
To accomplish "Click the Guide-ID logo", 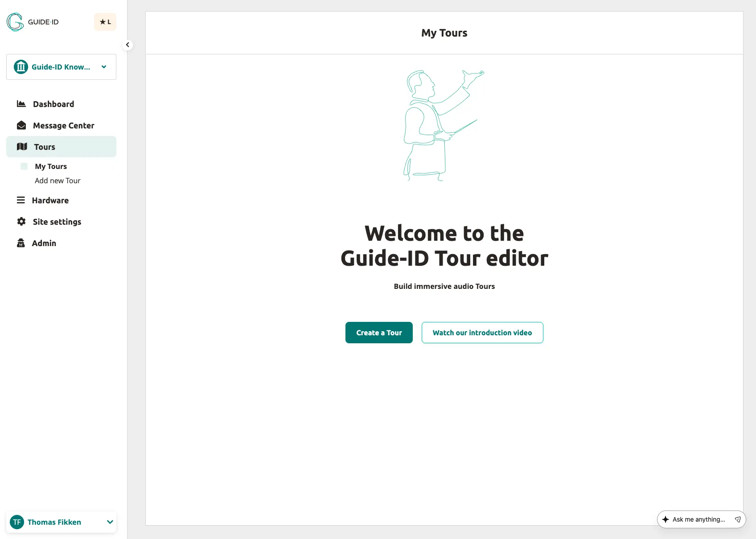I will click(33, 22).
